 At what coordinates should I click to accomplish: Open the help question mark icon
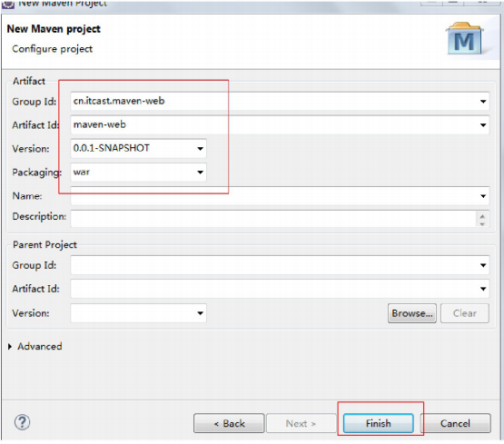click(x=22, y=422)
